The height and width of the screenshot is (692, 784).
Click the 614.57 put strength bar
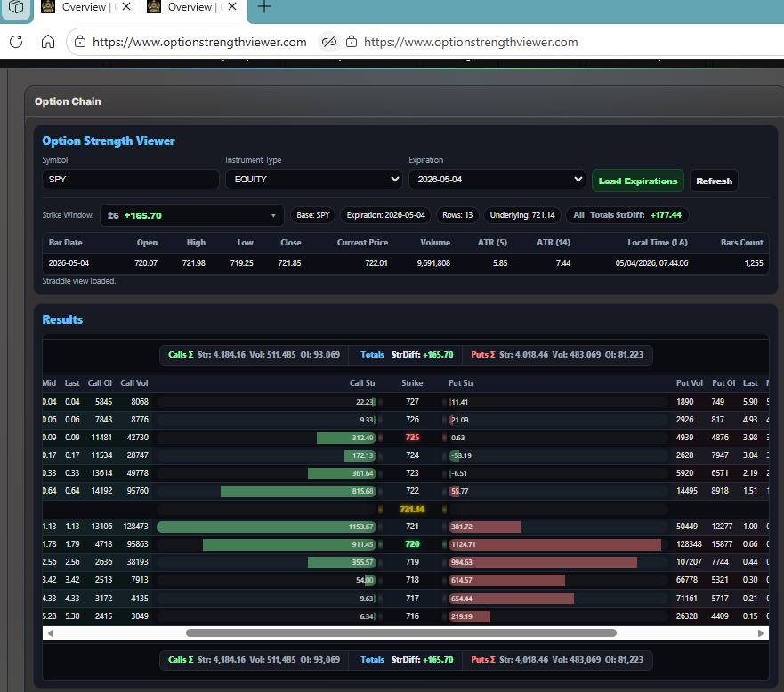[506, 580]
